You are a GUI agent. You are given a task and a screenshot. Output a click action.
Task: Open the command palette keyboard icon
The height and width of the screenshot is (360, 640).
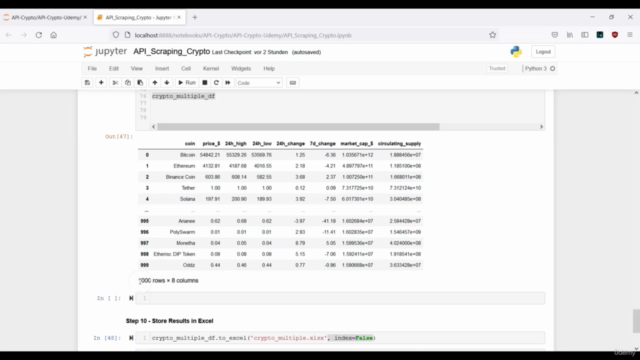click(x=293, y=83)
